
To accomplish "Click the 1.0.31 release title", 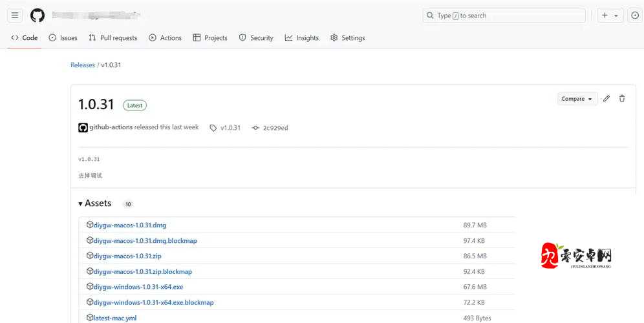I will point(96,104).
